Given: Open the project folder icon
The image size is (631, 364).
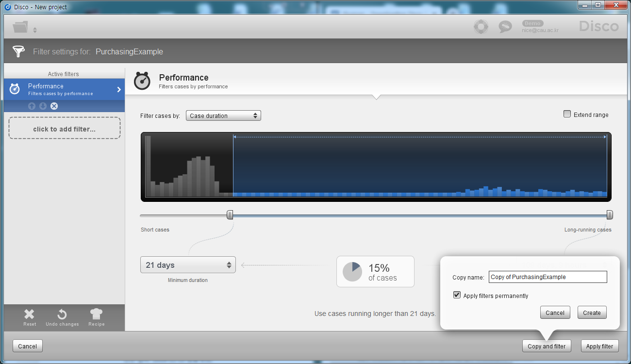Looking at the screenshot, I should [x=20, y=27].
